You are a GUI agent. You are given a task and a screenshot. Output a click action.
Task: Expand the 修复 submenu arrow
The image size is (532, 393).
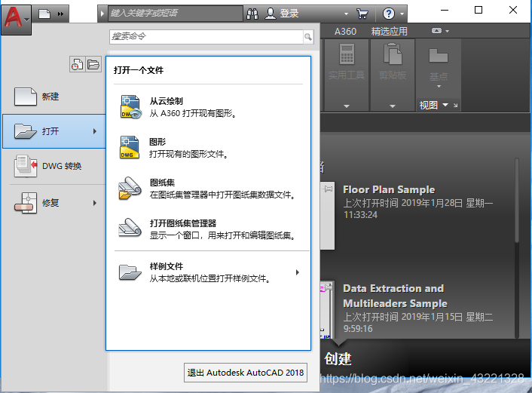coord(95,203)
